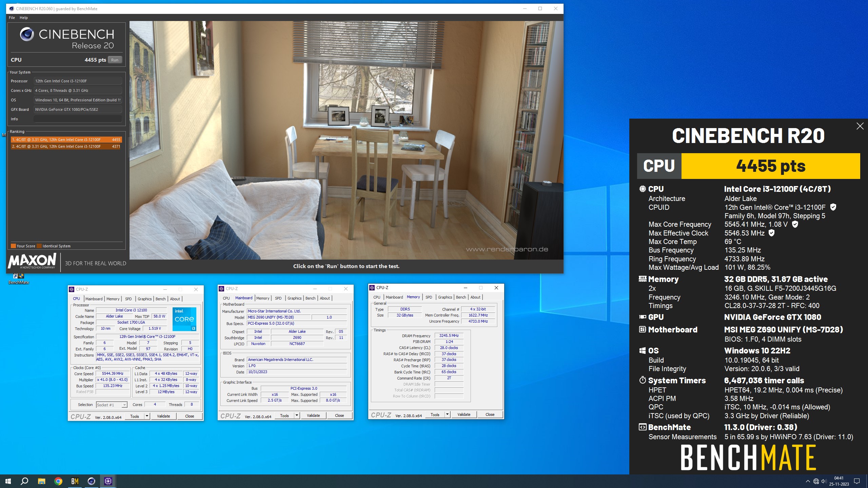Open the taskbar search magnifier

24,481
